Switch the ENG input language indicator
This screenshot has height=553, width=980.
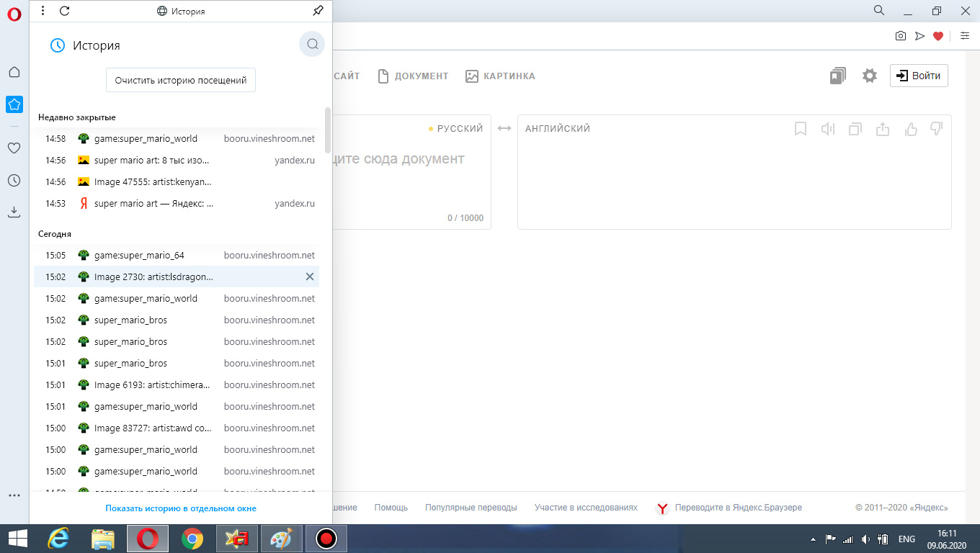(906, 539)
